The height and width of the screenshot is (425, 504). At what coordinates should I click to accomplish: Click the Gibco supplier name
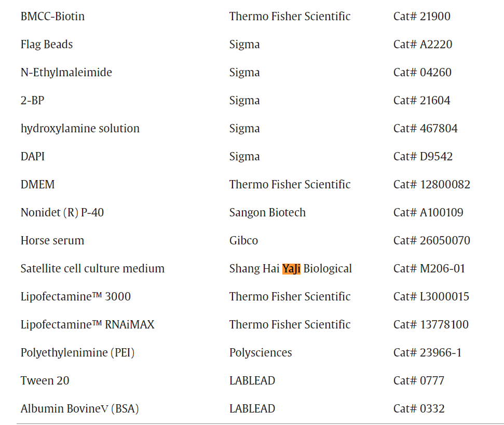click(x=243, y=241)
